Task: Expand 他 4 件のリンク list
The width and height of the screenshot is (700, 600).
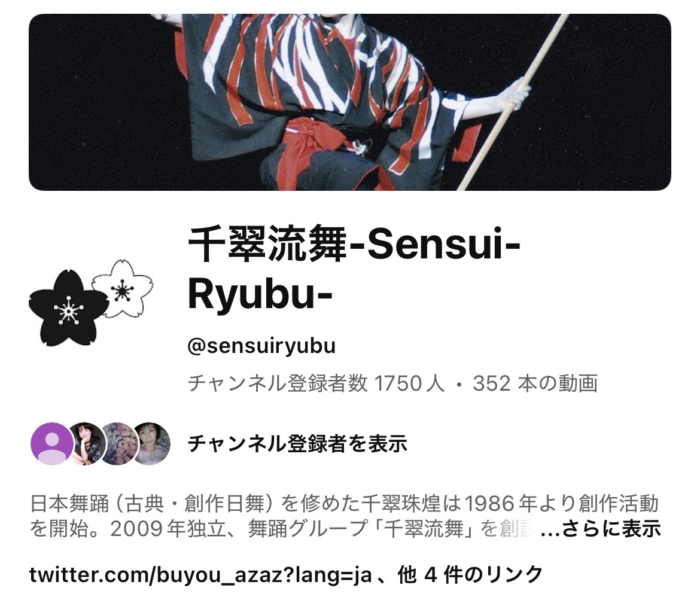Action: click(470, 575)
